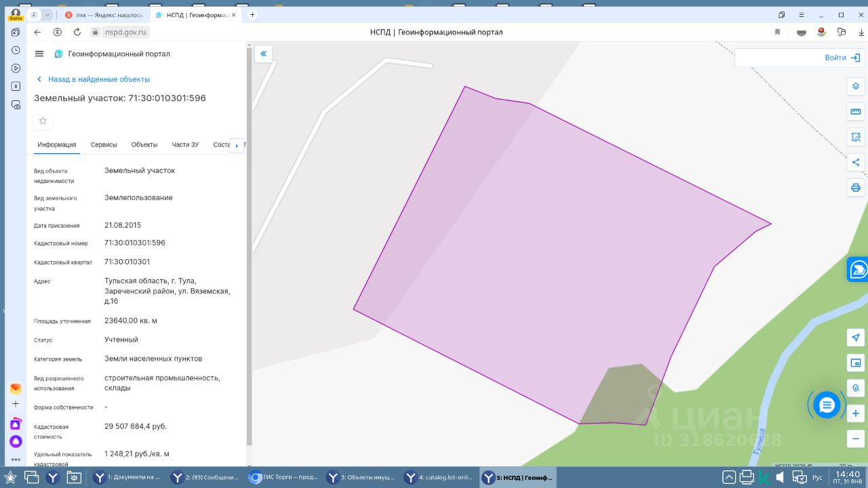This screenshot has width=868, height=488.
Task: Open taskbar window 4: catalog.lot-onli
Action: (438, 477)
